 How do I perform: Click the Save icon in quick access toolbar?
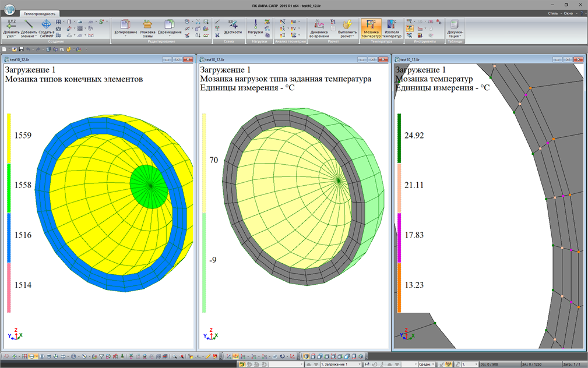[22, 49]
